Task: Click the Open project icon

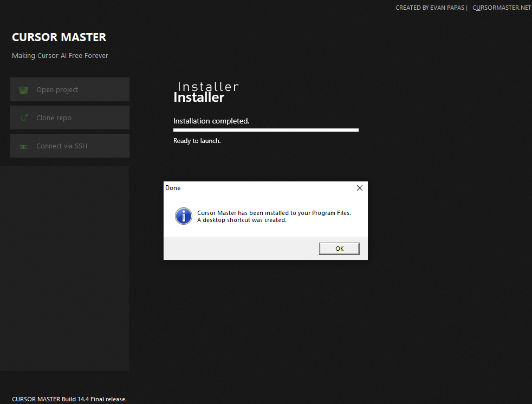Action: click(x=24, y=90)
